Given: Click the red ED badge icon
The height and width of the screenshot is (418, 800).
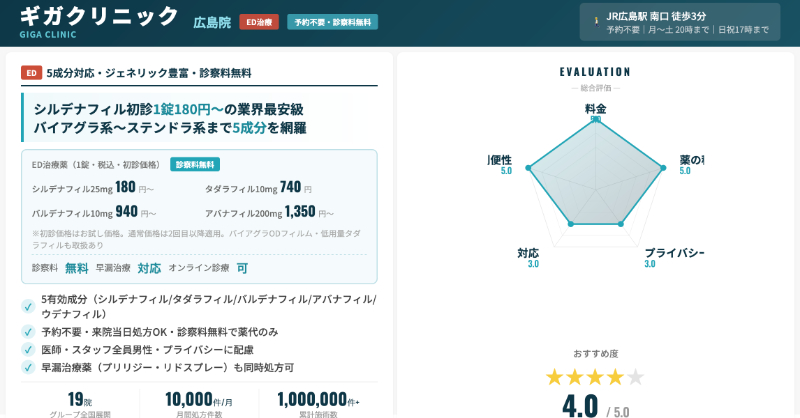Looking at the screenshot, I should pos(31,73).
